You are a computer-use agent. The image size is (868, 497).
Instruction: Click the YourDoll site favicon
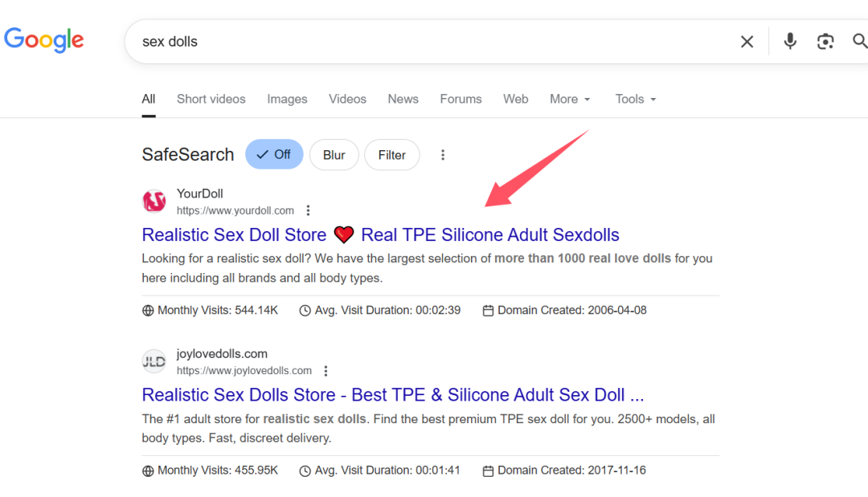pos(154,202)
